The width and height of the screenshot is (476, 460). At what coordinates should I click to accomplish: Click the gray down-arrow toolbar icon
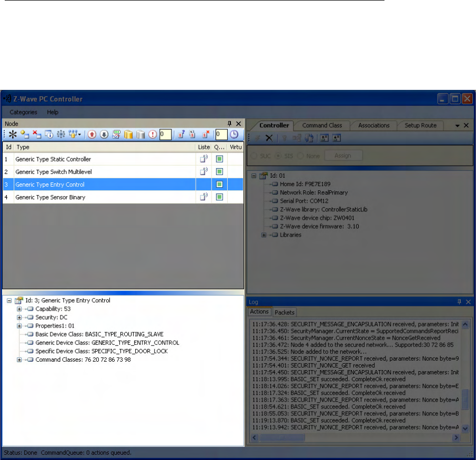pyautogui.click(x=104, y=135)
